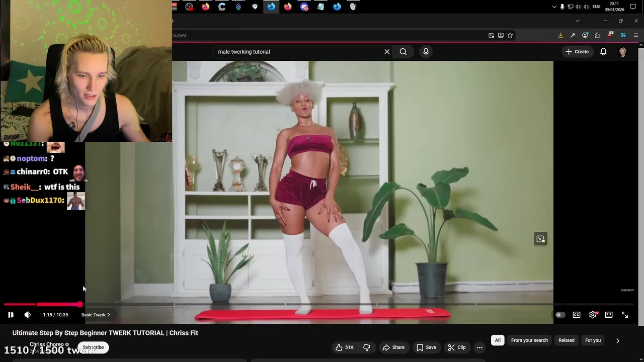Select the From your search chip

(529, 340)
